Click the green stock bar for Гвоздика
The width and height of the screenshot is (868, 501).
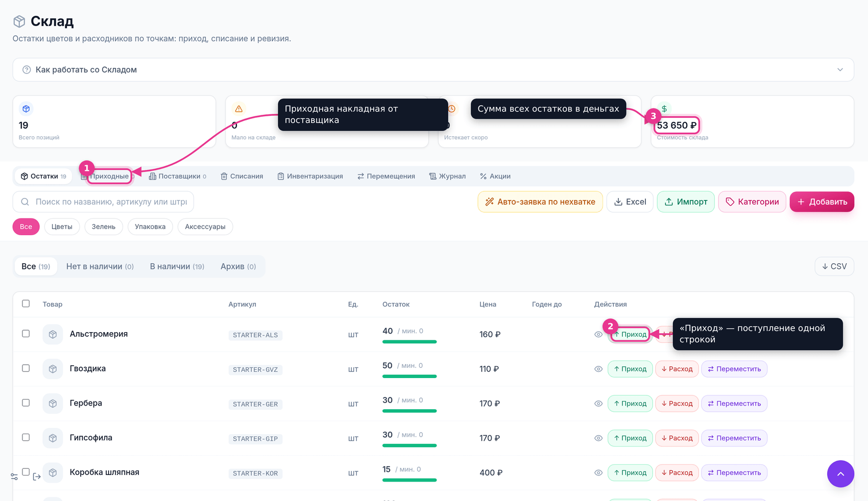click(x=409, y=377)
